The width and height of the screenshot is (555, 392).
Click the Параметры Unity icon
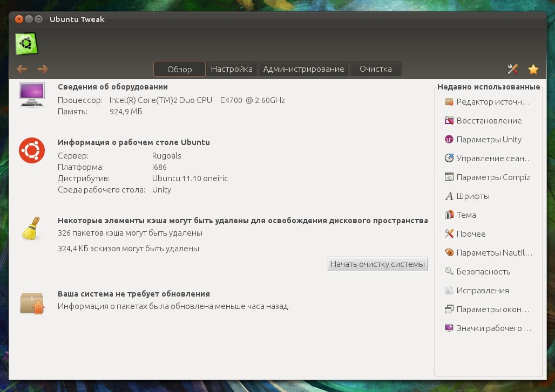pyautogui.click(x=449, y=139)
